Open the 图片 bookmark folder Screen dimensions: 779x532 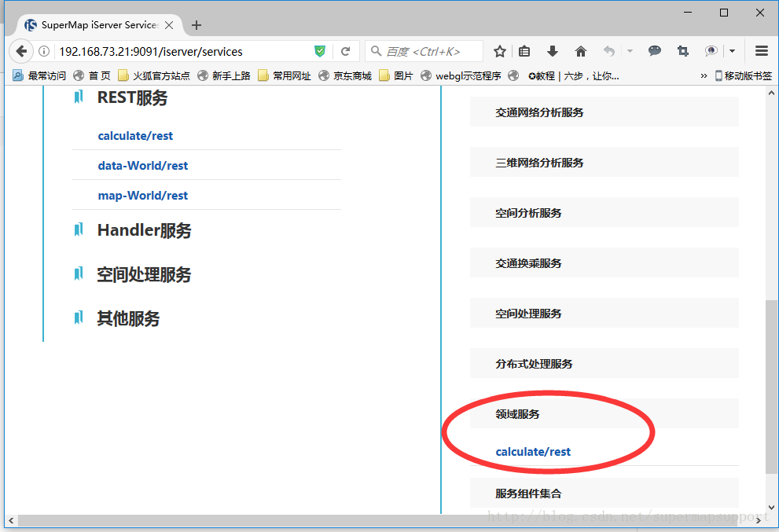coord(396,76)
